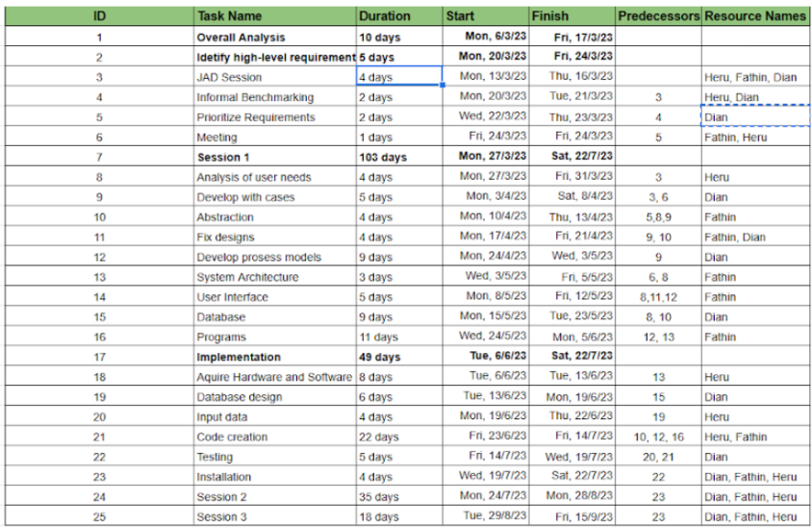Click predecessors '5,8,9' cell
This screenshot has width=812, height=527.
coord(659,217)
